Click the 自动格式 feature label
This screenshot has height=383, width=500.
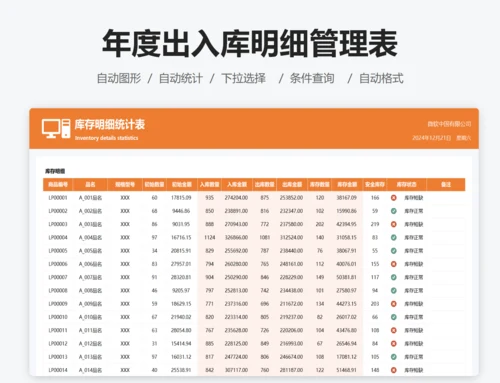pyautogui.click(x=381, y=78)
